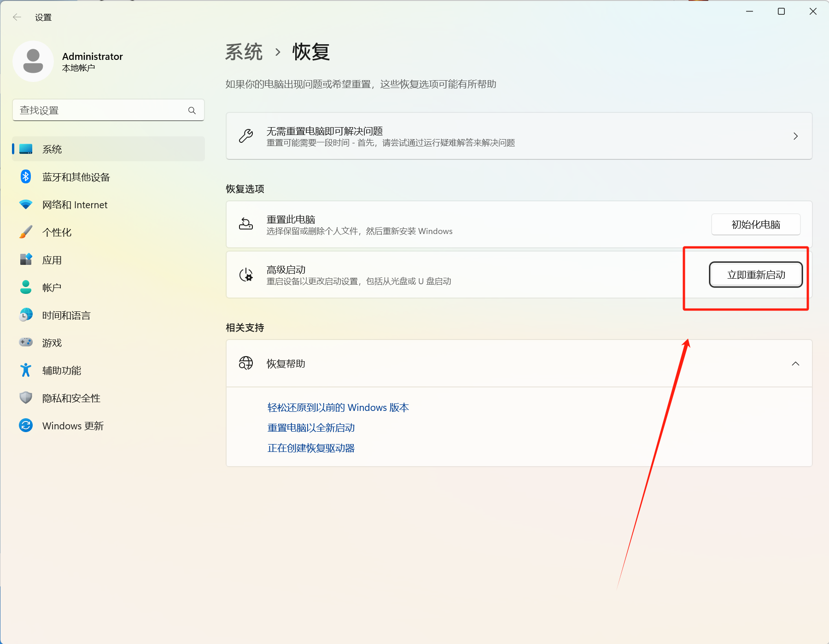Click the game controller icon for 游戏

tap(26, 342)
